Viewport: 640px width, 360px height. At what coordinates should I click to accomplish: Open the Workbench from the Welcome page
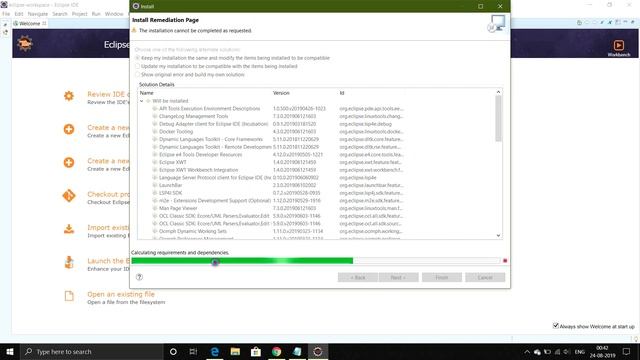tap(618, 47)
